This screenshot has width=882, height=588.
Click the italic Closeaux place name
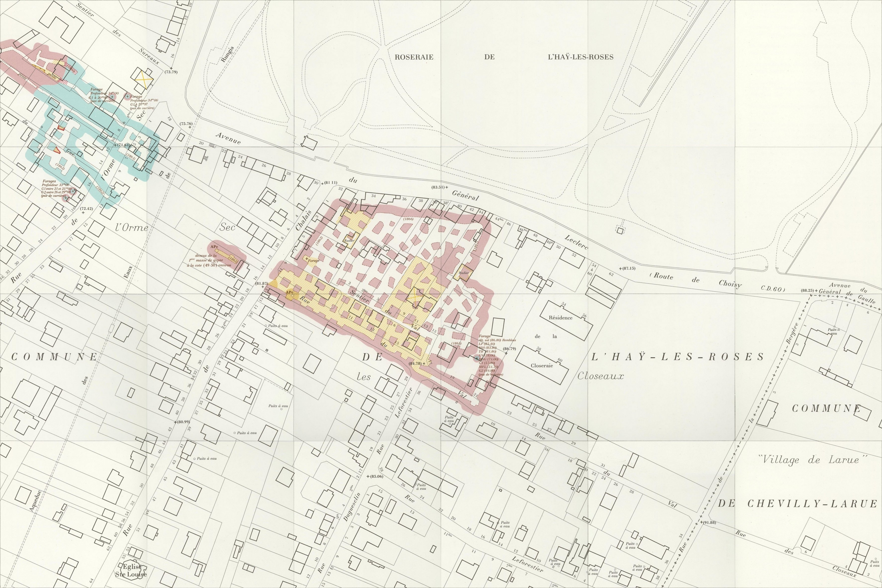click(x=601, y=376)
